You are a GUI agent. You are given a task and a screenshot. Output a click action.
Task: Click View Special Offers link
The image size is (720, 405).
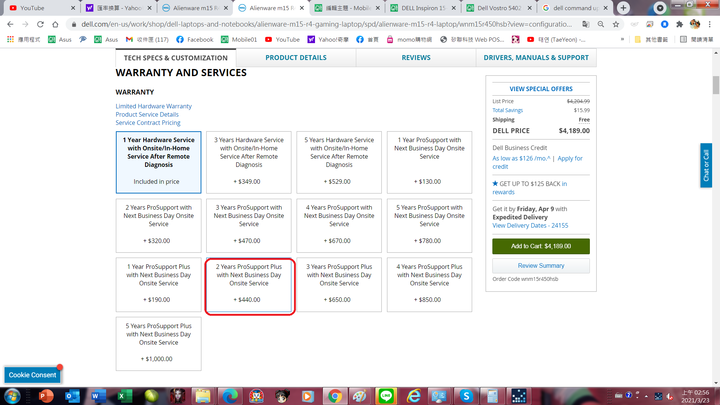click(x=541, y=89)
